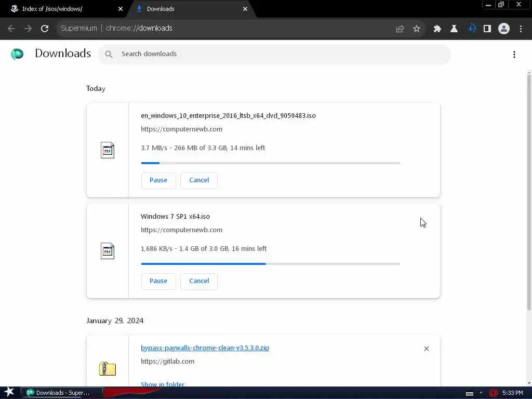Remove the bypass-paywalls zip from the list
The height and width of the screenshot is (399, 532).
click(427, 349)
